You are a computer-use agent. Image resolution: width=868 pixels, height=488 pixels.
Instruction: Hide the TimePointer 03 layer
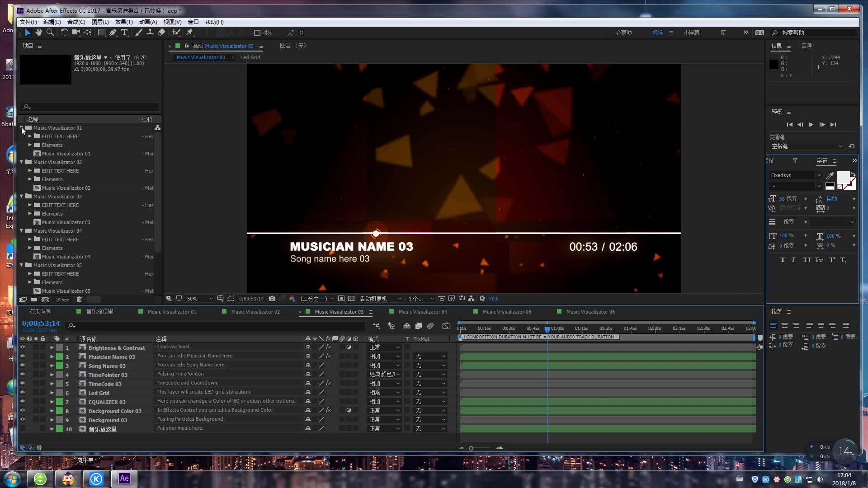click(x=22, y=375)
